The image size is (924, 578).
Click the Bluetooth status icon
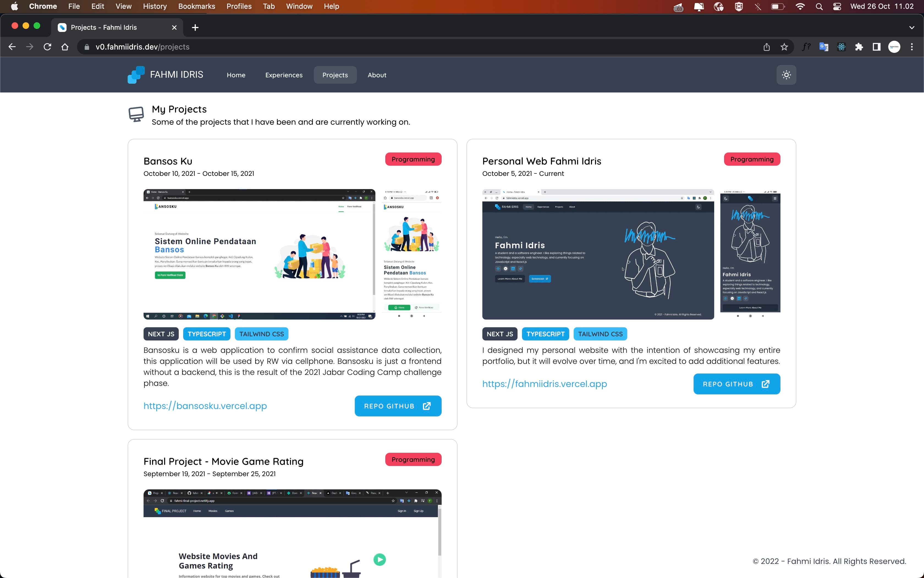(x=758, y=7)
